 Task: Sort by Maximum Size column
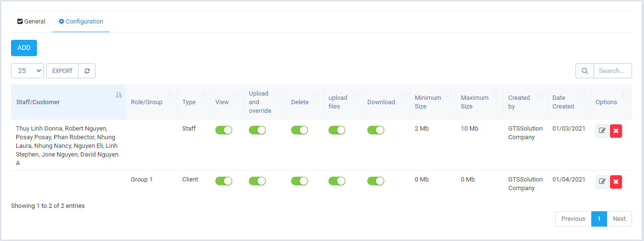tap(480, 102)
